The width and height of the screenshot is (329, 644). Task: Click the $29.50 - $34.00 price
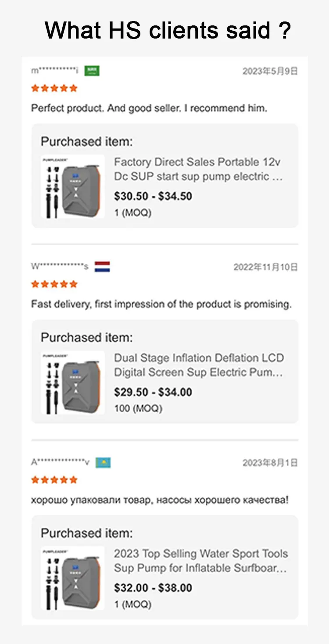click(x=153, y=392)
